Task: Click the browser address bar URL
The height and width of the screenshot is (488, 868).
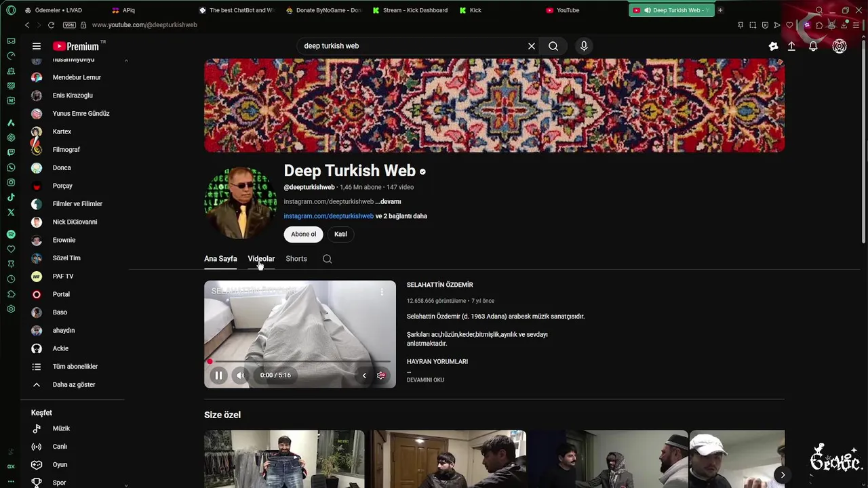Action: coord(144,25)
